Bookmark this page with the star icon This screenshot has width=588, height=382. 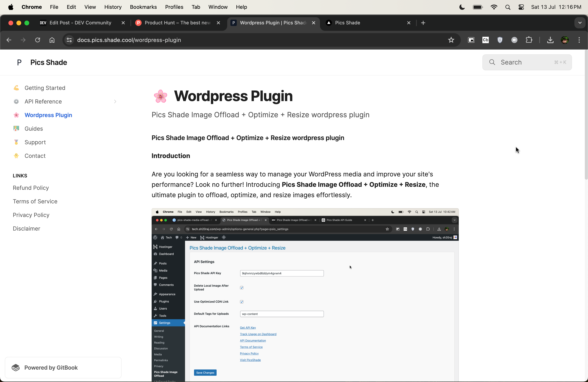tap(451, 40)
